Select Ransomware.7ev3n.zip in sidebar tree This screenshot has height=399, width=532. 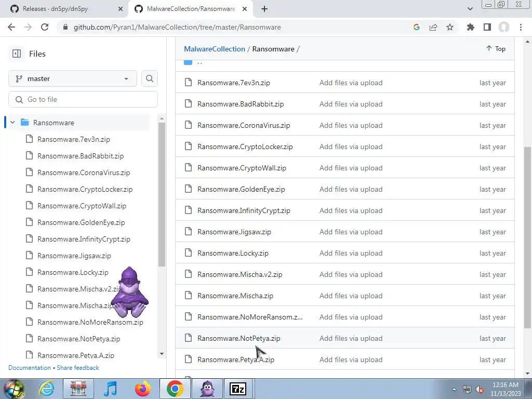point(74,139)
